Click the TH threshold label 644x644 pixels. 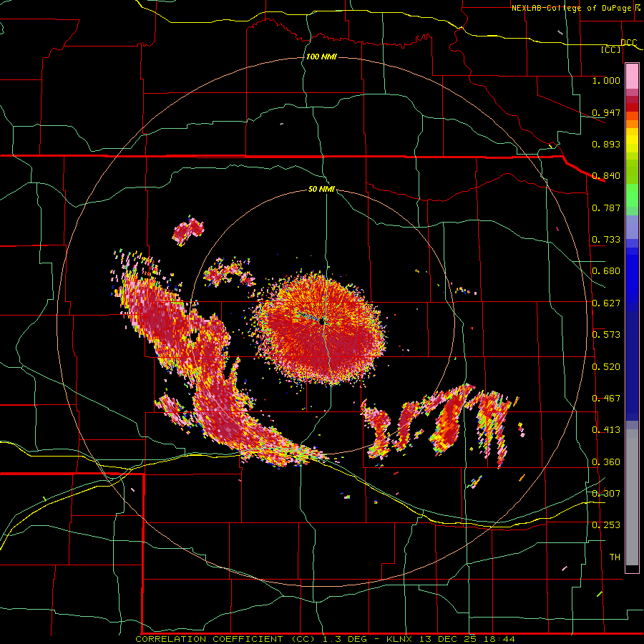click(615, 557)
